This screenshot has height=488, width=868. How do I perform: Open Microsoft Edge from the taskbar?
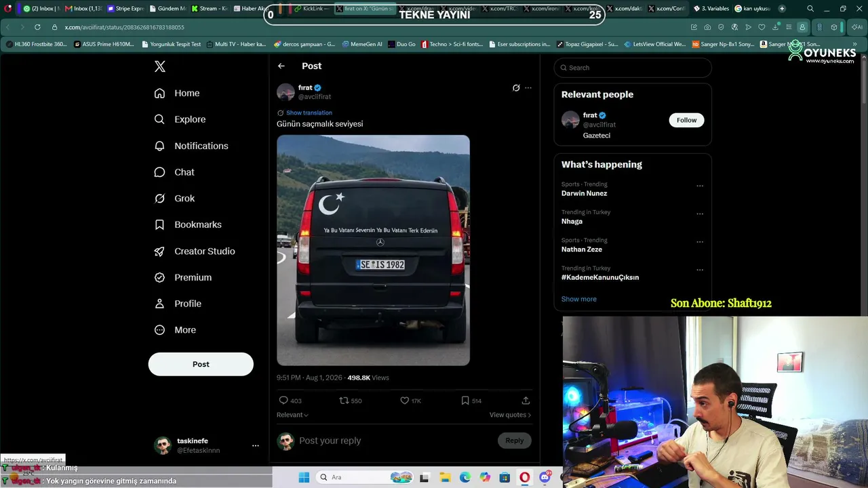pyautogui.click(x=465, y=477)
